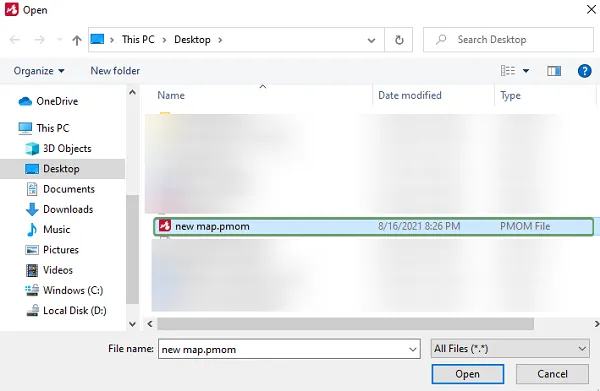Screen dimensions: 600x391
Task: Show the preview pane
Action: pos(554,71)
